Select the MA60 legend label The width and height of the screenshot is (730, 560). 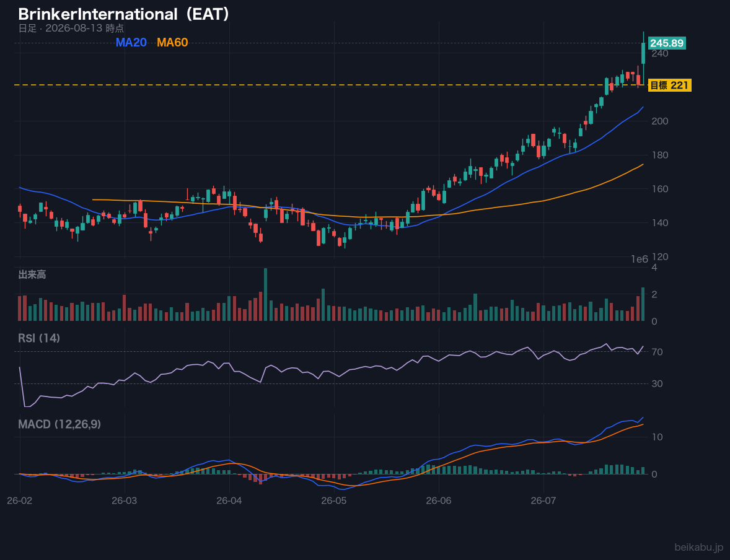click(x=172, y=42)
